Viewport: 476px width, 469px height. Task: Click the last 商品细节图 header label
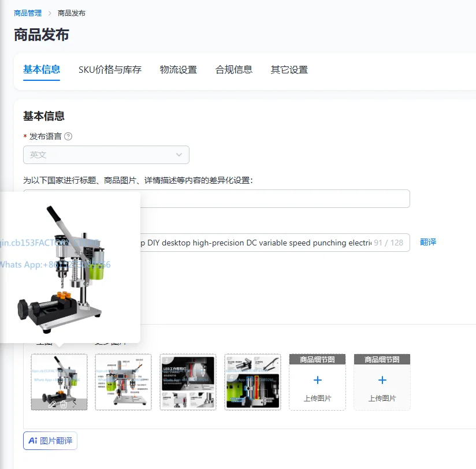pos(382,359)
